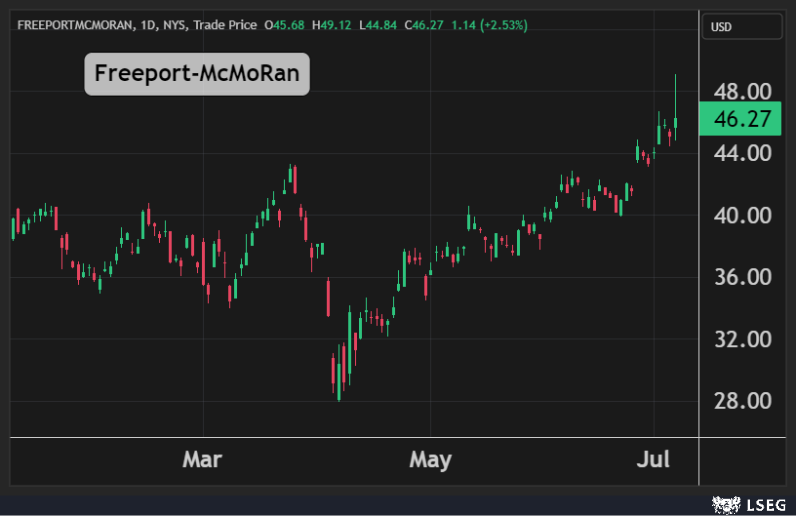796x516 pixels.
Task: Click the Jul time axis marker
Action: tap(654, 460)
